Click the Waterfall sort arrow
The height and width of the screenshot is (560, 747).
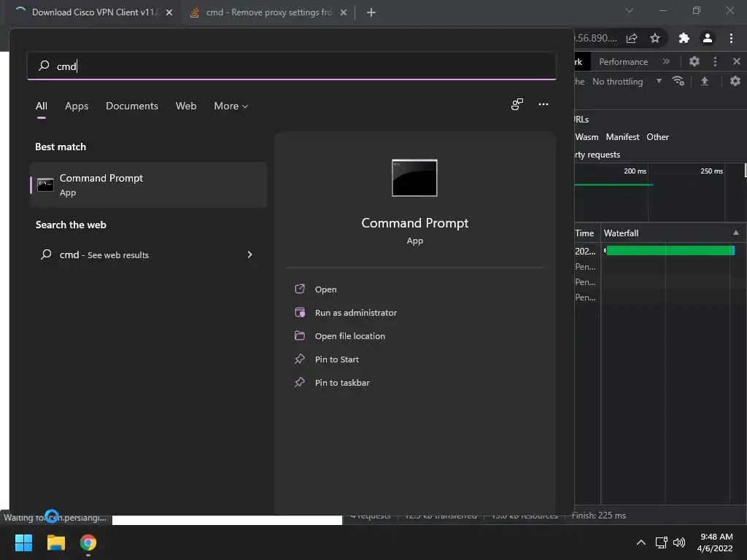[x=736, y=233]
